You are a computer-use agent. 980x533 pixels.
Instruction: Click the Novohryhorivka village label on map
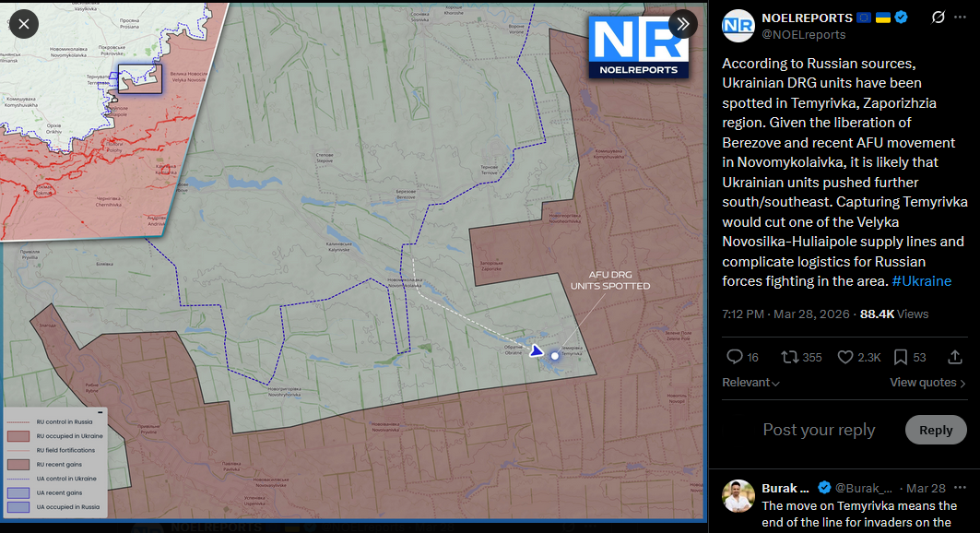284,392
